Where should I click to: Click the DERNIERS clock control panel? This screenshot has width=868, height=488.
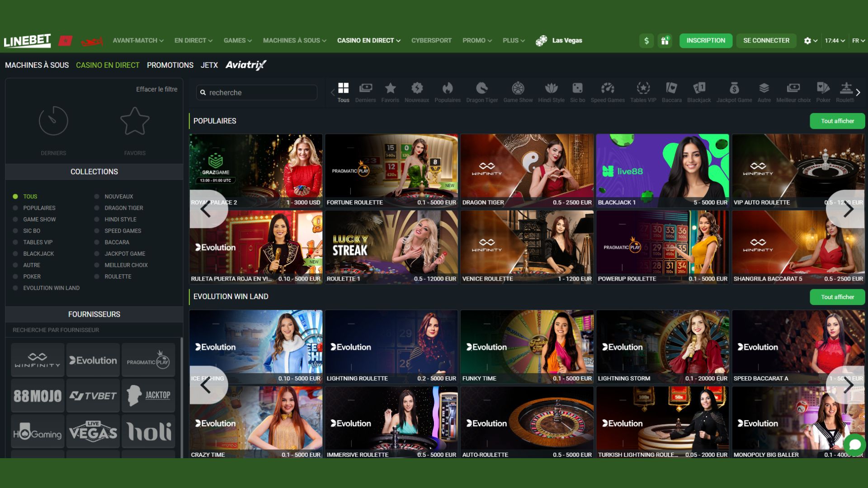pos(53,121)
